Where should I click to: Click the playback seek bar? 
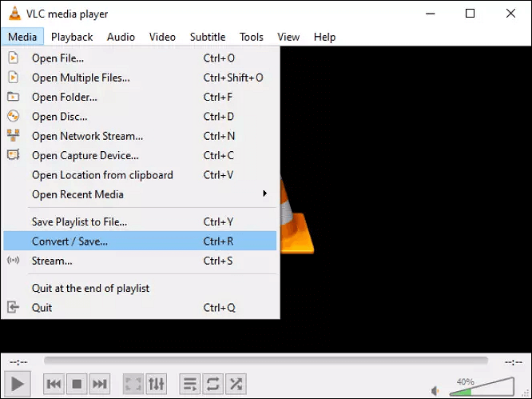tap(265, 361)
